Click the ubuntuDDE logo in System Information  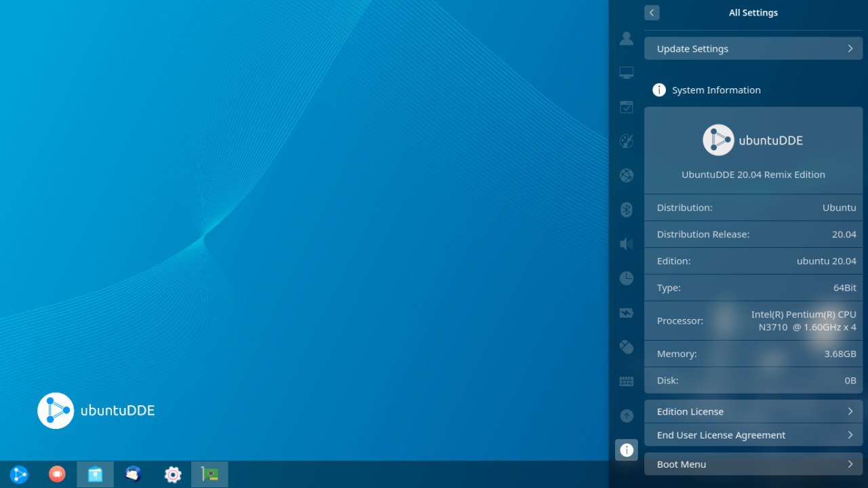pos(753,140)
